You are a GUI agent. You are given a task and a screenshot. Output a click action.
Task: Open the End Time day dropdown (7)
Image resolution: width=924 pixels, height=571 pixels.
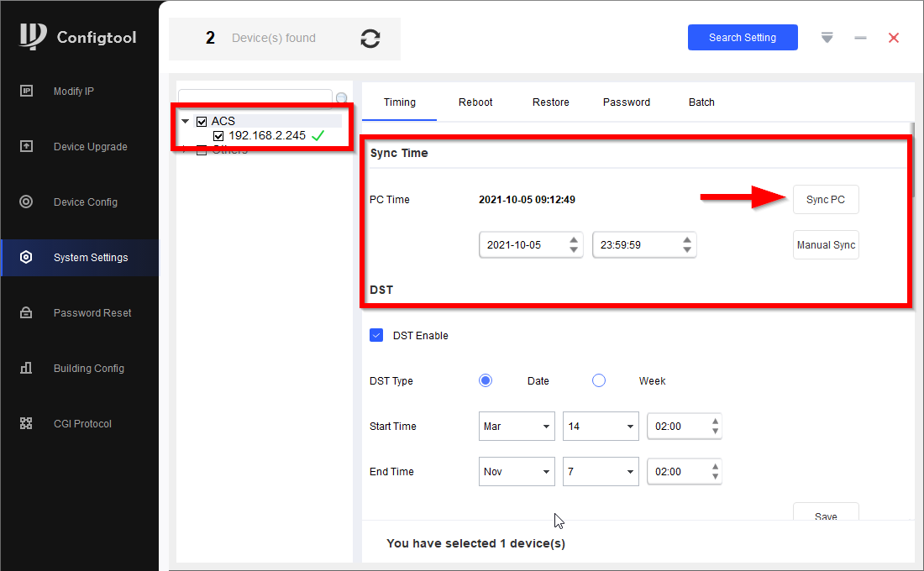tap(601, 471)
